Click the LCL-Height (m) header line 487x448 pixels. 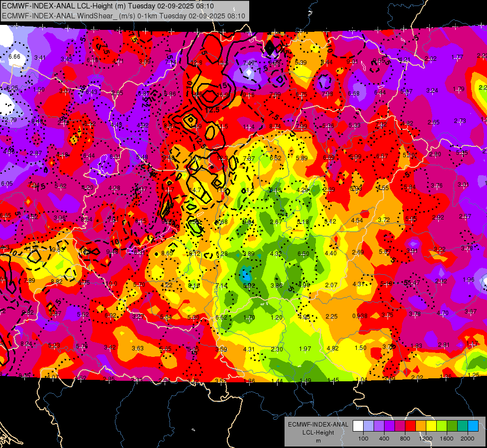[108, 6]
